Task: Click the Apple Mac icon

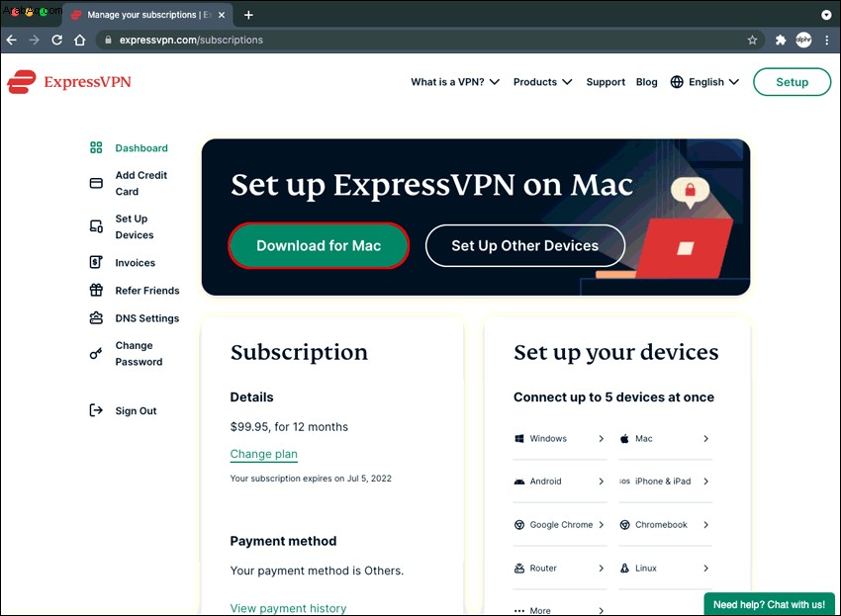Action: click(x=624, y=439)
